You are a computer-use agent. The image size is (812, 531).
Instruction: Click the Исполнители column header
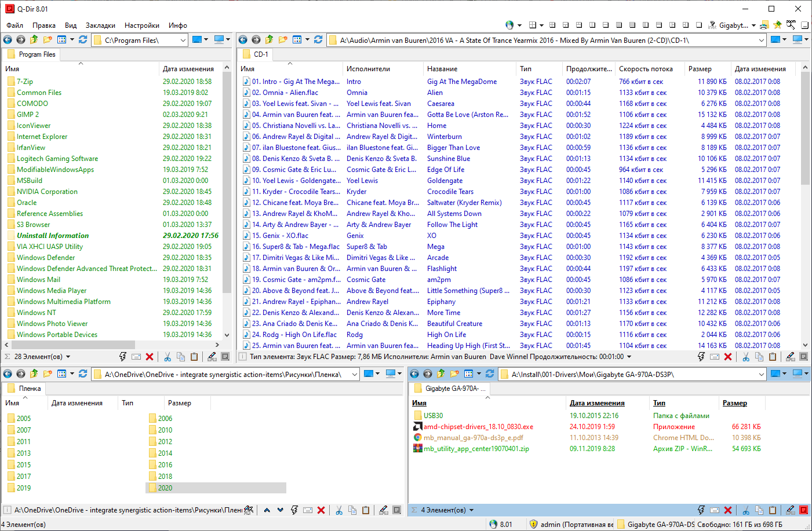click(368, 69)
